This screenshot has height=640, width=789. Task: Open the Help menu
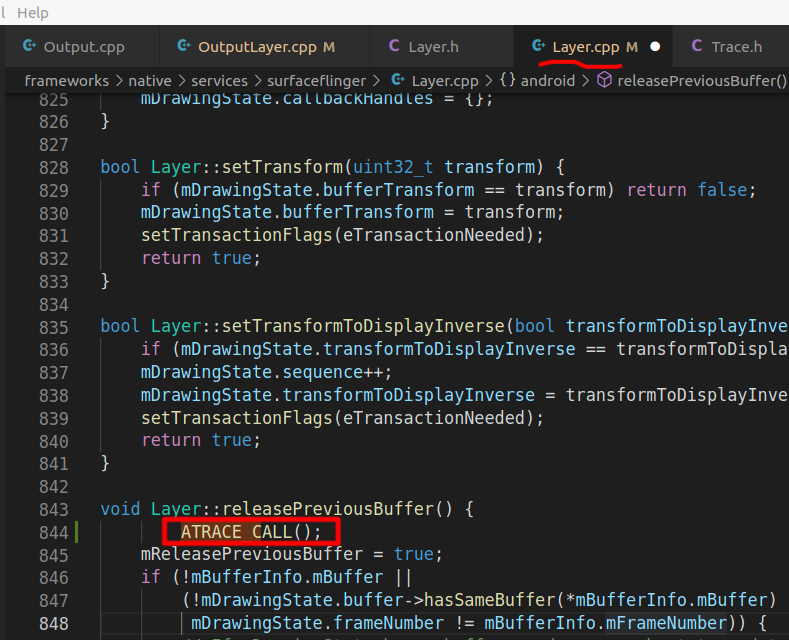click(33, 13)
